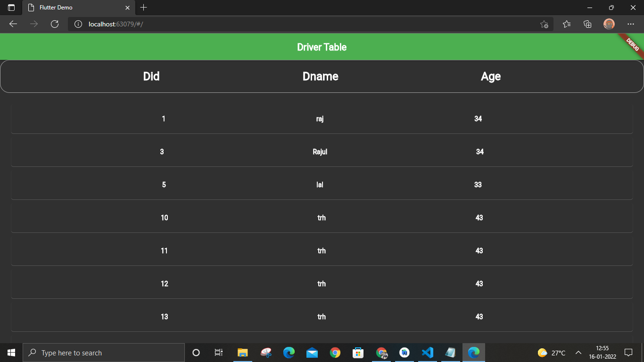Open Cortana circle icon
Screen dimensions: 644x362
196,353
